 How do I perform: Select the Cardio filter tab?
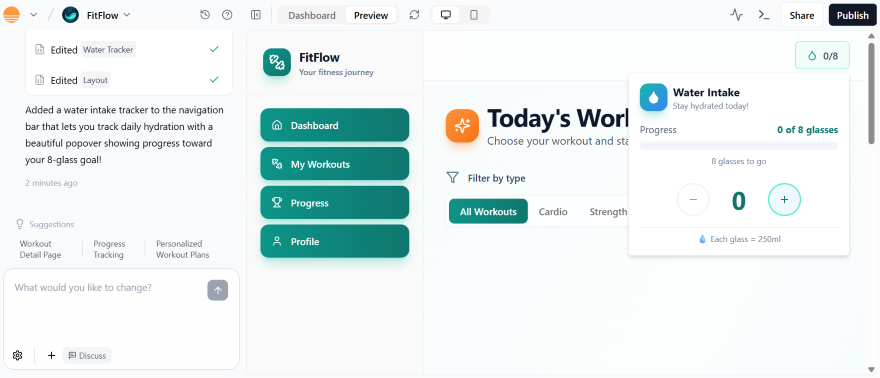click(553, 211)
